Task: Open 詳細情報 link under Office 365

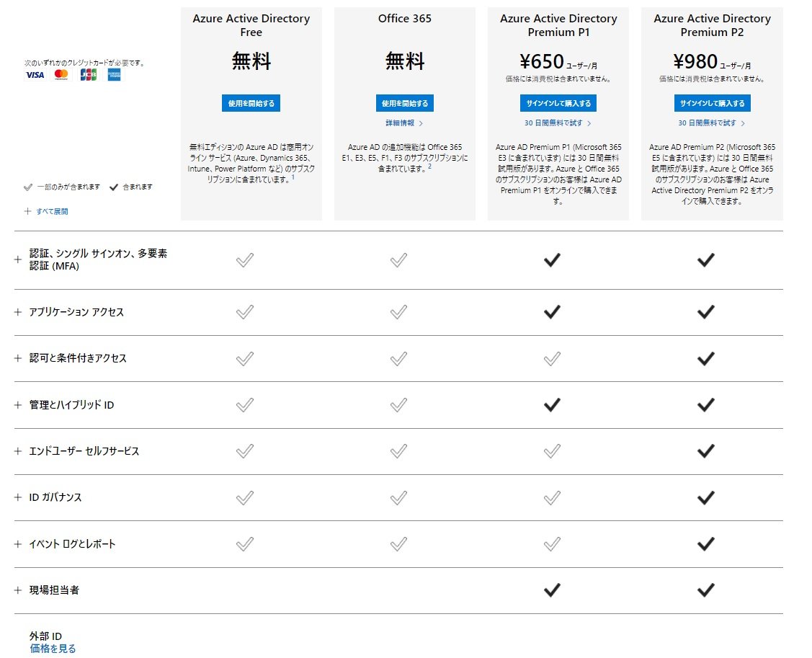Action: point(404,123)
